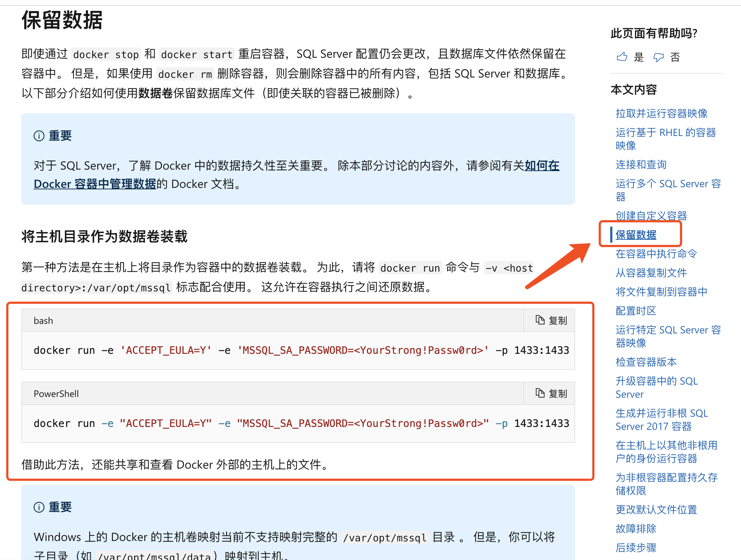Go to 拉取并运行容器映像 section
Image resolution: width=741 pixels, height=560 pixels.
click(x=661, y=113)
